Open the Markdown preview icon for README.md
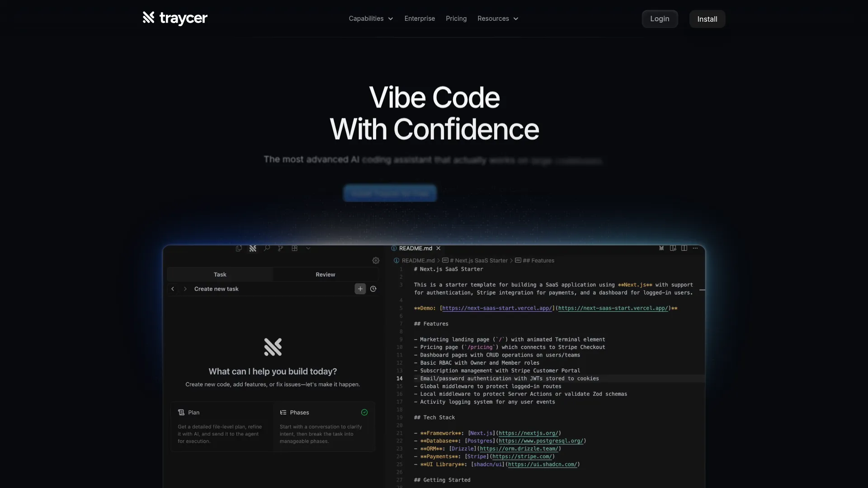Image resolution: width=868 pixels, height=488 pixels. pos(673,248)
